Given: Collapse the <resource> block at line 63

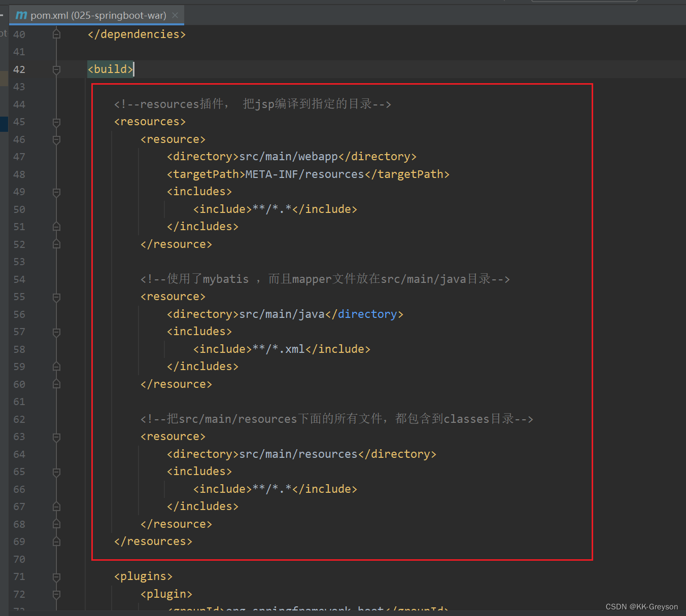Looking at the screenshot, I should click(x=56, y=437).
